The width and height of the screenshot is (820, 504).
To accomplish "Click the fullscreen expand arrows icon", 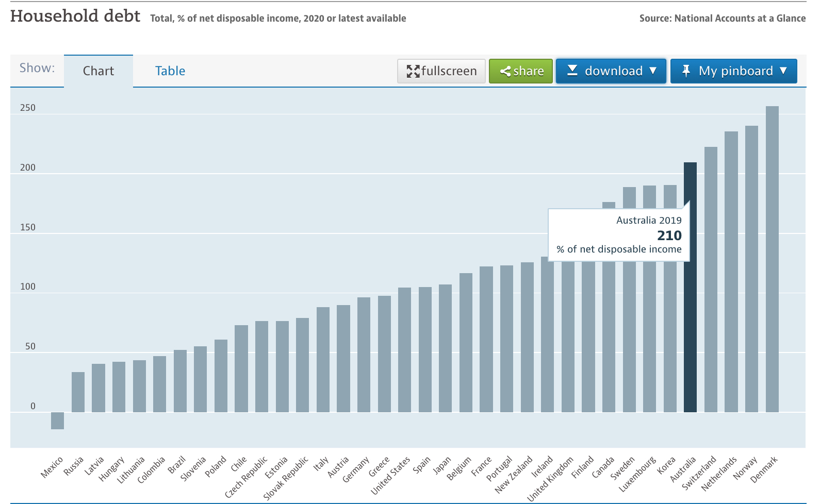I will point(413,71).
